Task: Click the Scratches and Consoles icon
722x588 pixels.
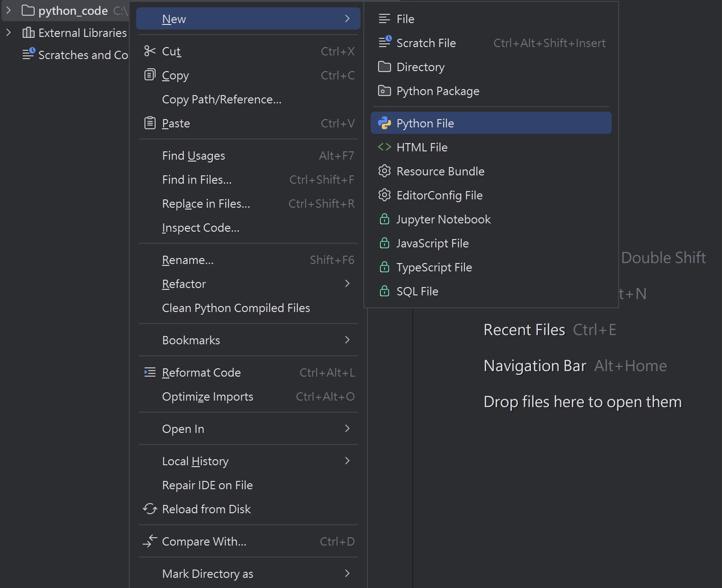Action: click(x=29, y=54)
